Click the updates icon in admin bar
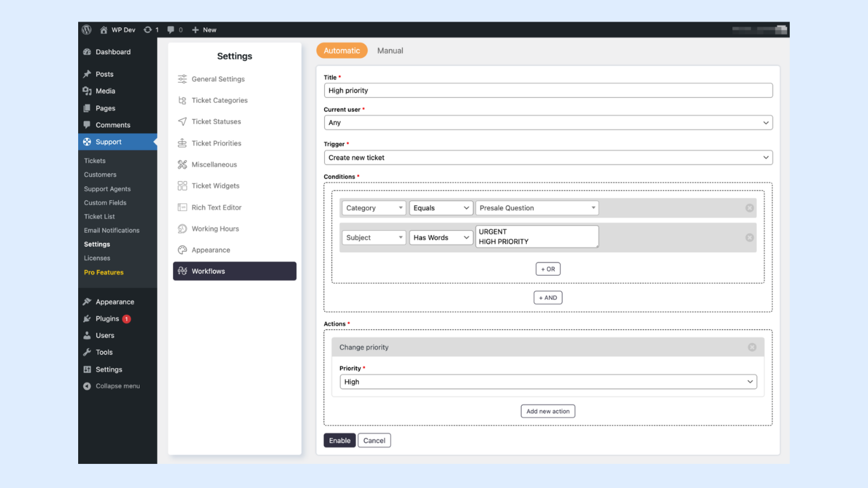Viewport: 868px width, 488px height. (x=148, y=30)
